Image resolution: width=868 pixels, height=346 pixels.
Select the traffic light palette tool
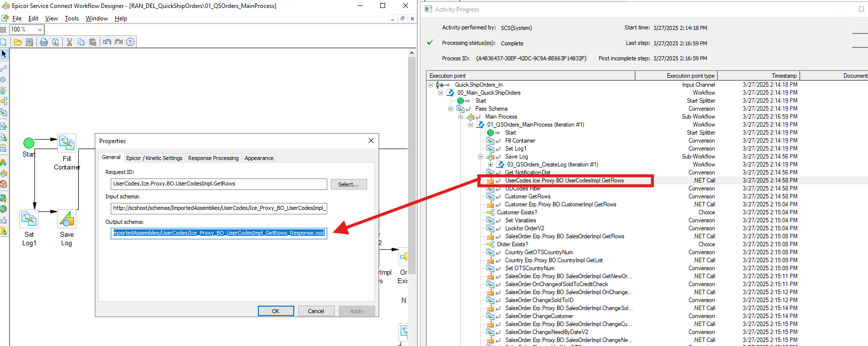[x=3, y=91]
